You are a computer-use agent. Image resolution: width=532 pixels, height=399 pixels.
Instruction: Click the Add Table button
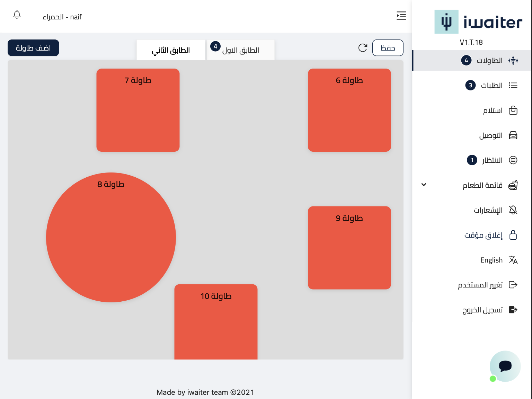(x=33, y=48)
